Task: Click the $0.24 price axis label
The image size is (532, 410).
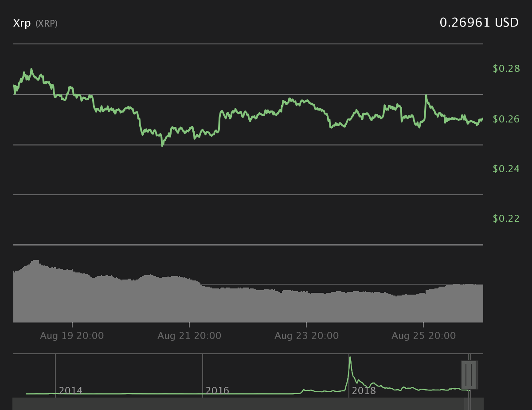Action: pos(506,169)
